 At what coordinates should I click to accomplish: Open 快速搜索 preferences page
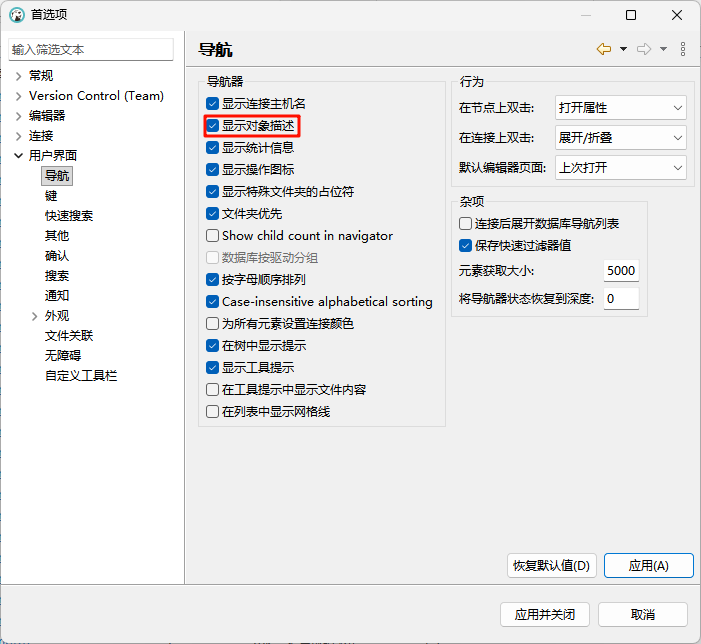click(69, 216)
